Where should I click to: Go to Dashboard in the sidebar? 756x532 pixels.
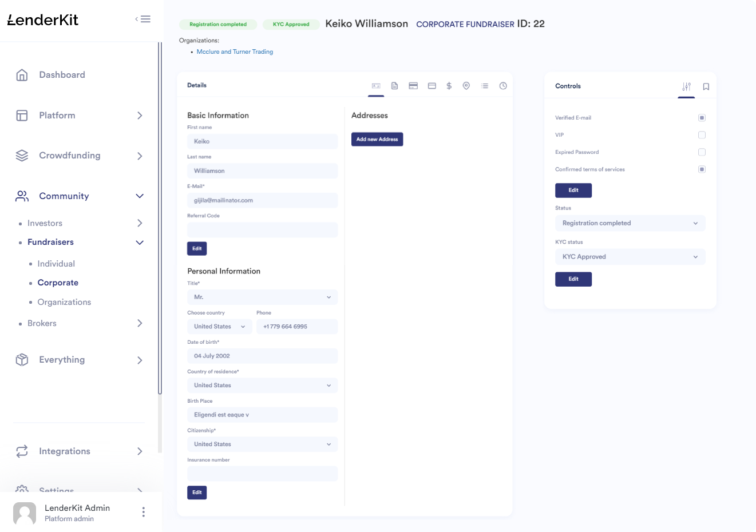tap(62, 75)
